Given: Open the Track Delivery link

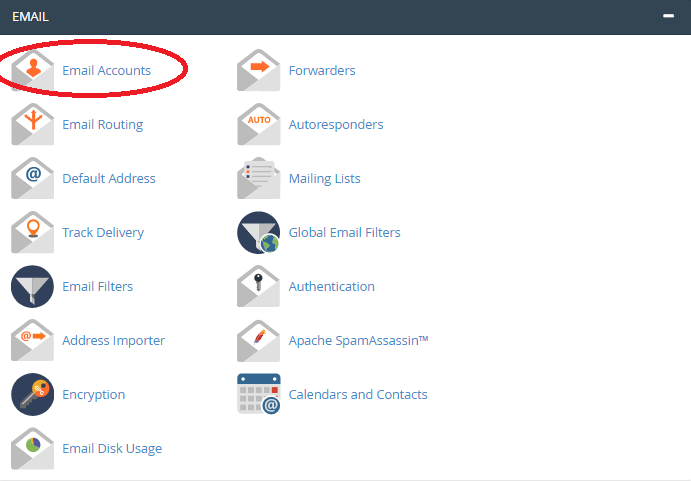Looking at the screenshot, I should [x=103, y=233].
